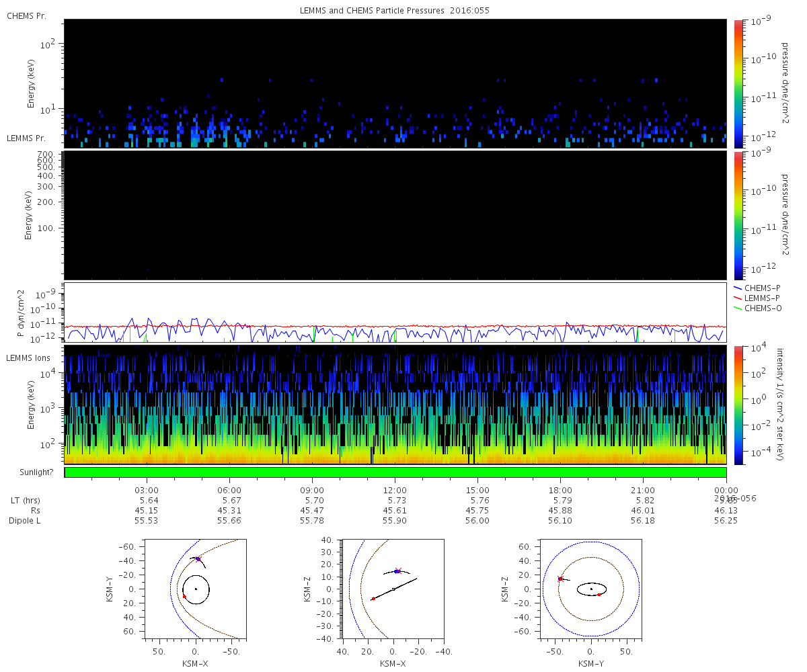Click the LEMMS pressure color bar
The height and width of the screenshot is (672, 807).
tap(738, 215)
